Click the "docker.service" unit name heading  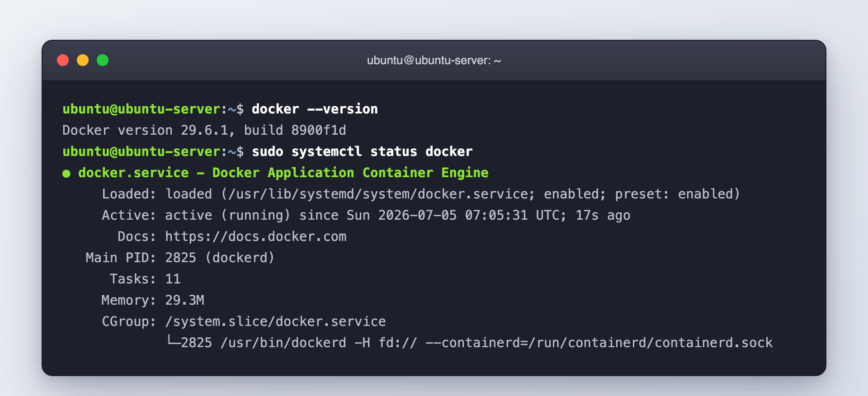[x=133, y=173]
